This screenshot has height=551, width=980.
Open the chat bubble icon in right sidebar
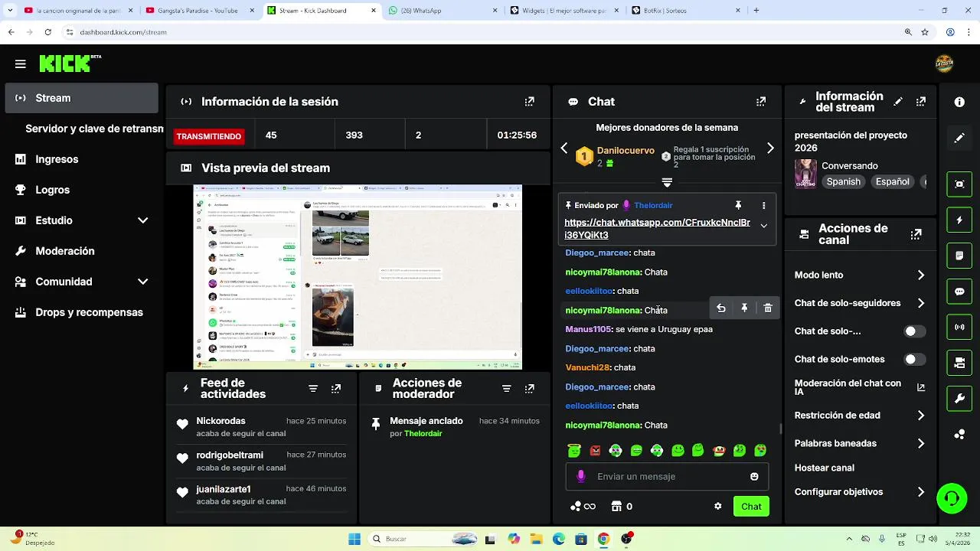pyautogui.click(x=959, y=292)
